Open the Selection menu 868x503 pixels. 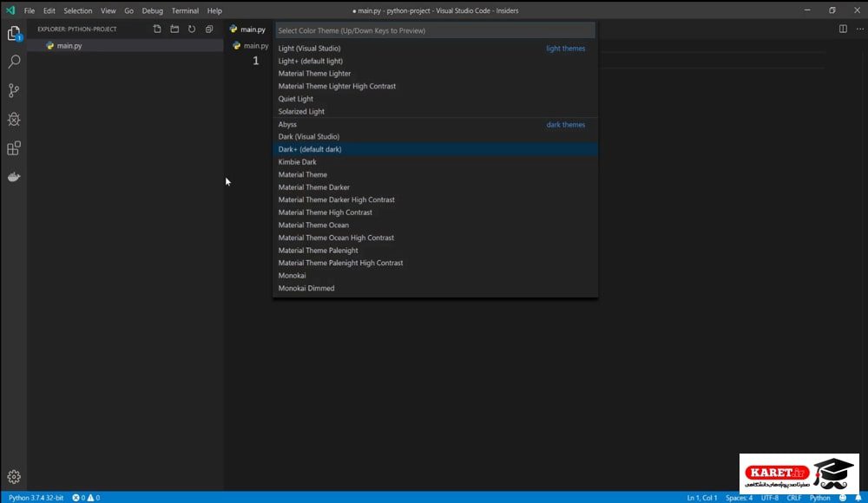pyautogui.click(x=77, y=10)
